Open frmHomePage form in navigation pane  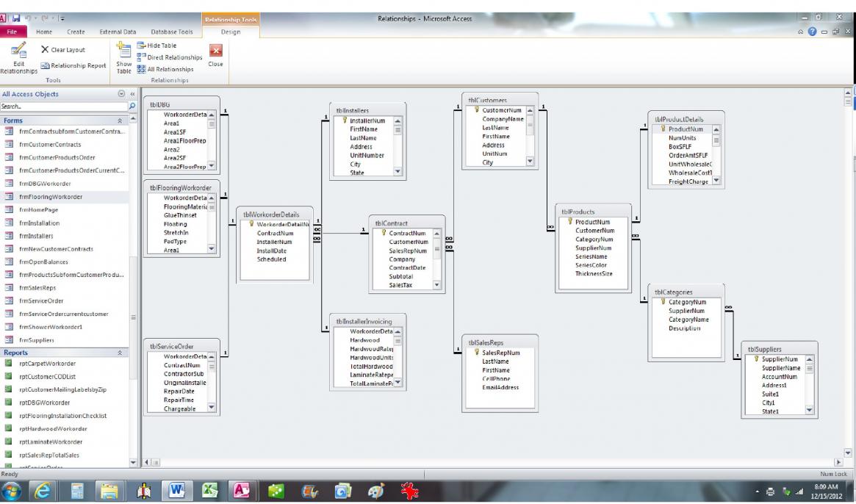pos(38,209)
